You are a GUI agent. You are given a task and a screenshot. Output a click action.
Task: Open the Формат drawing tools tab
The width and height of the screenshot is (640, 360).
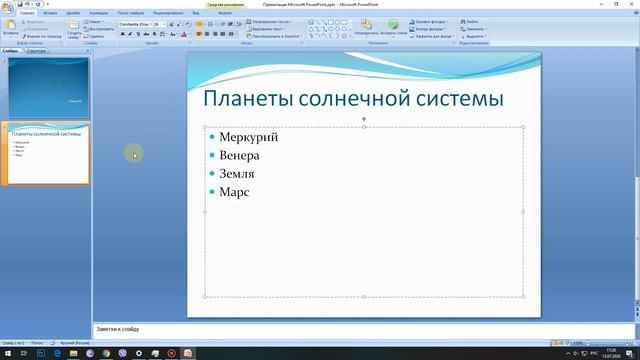tap(225, 13)
